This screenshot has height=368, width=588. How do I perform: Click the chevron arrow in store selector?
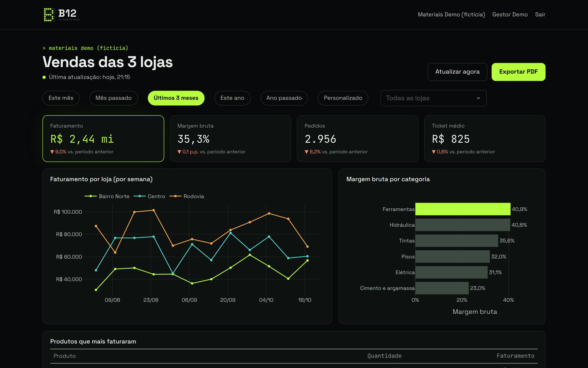pos(478,98)
